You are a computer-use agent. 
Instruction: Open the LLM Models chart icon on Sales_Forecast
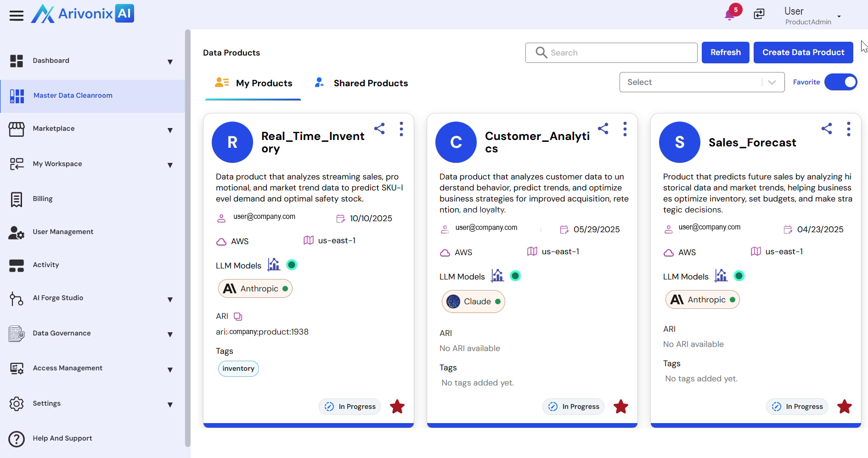click(x=721, y=275)
